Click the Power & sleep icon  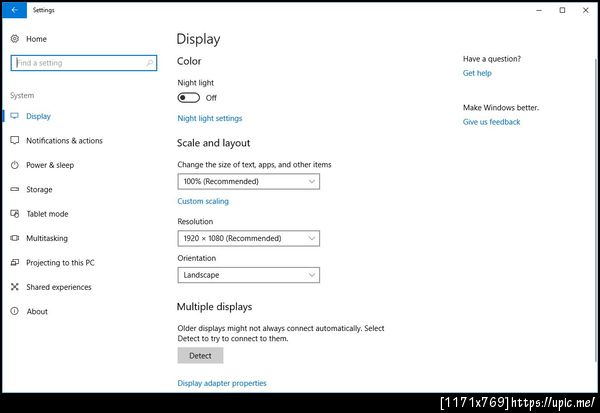[15, 165]
